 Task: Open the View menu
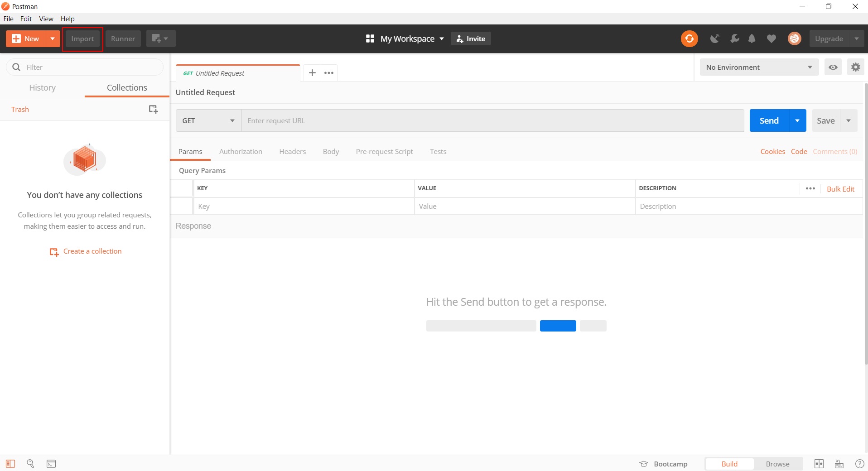click(x=46, y=19)
